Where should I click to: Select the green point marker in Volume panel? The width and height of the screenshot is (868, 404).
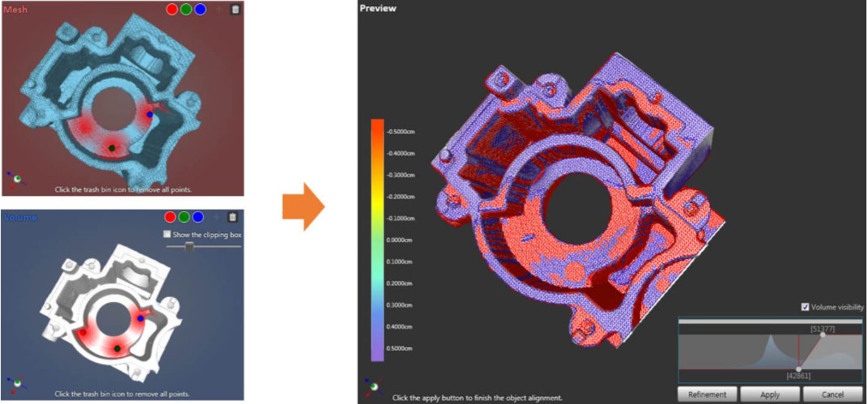coord(184,217)
